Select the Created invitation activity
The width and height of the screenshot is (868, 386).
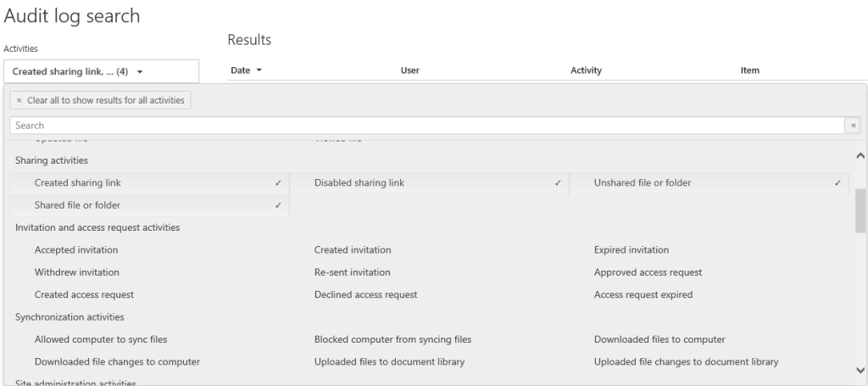click(352, 249)
